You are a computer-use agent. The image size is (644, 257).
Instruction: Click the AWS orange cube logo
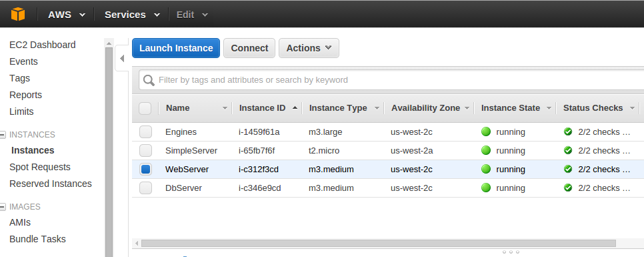click(x=18, y=15)
